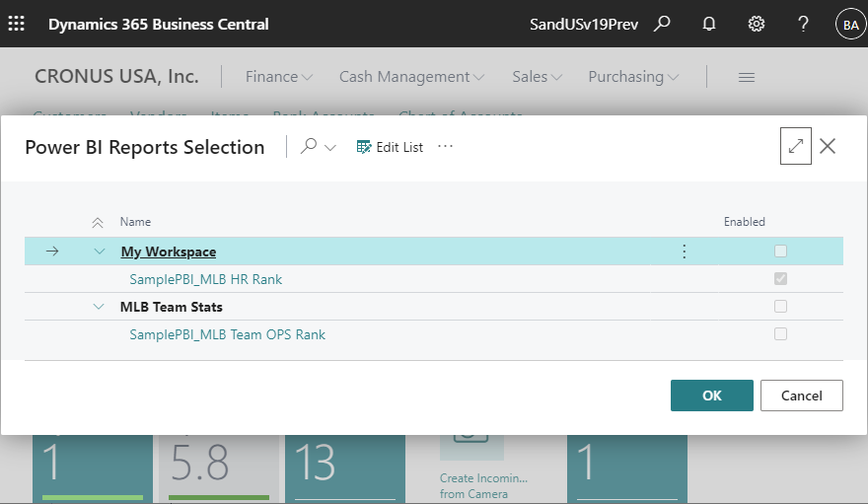Click the Name column header
The height and width of the screenshot is (504, 868).
(135, 222)
